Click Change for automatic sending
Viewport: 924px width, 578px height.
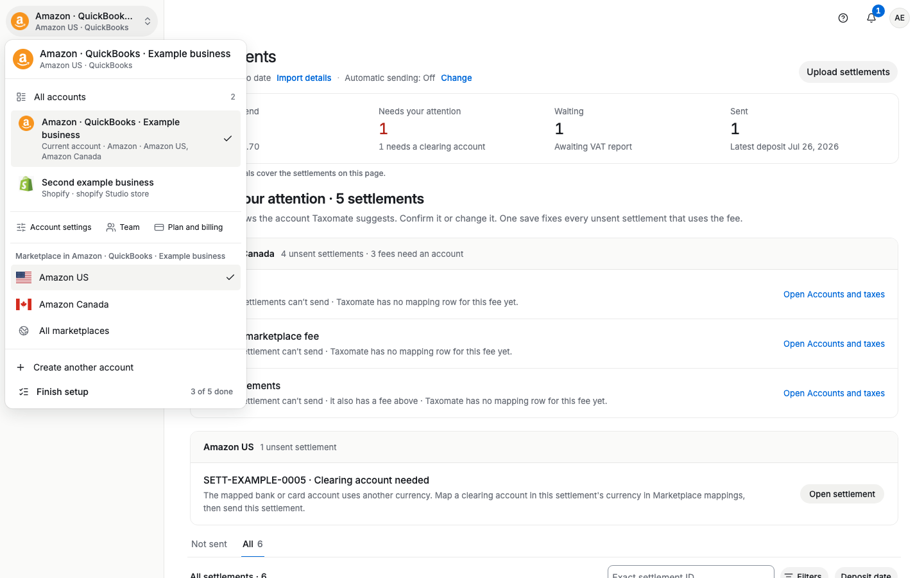click(x=456, y=78)
